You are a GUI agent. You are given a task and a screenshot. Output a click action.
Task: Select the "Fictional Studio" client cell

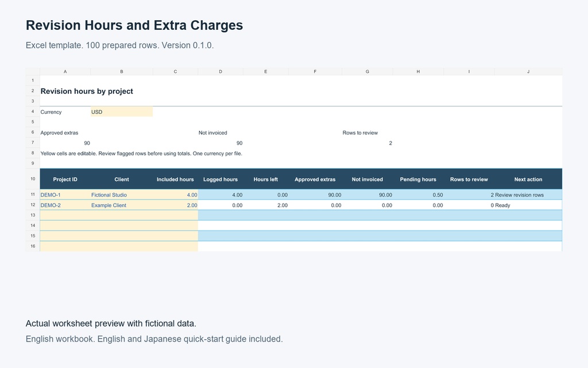click(x=122, y=194)
